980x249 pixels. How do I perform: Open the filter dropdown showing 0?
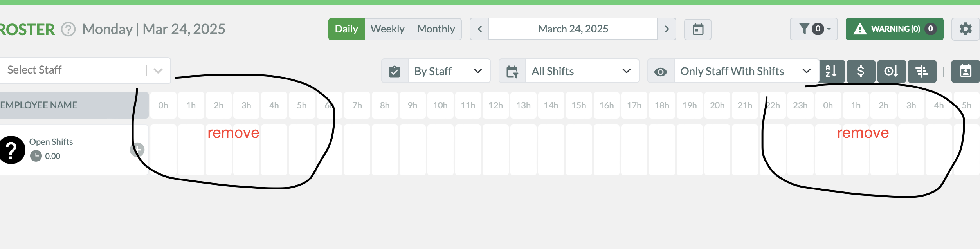(814, 29)
